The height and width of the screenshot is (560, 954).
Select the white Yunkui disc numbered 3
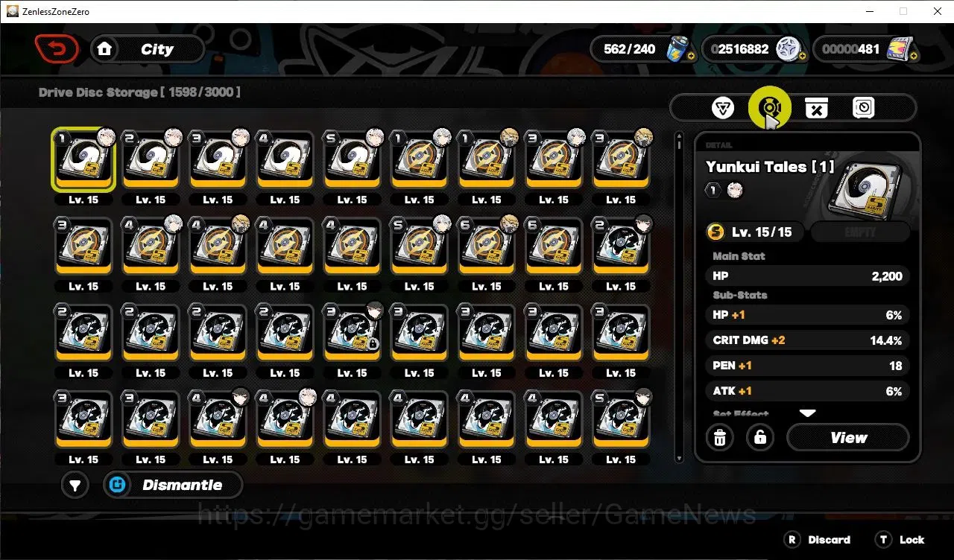(218, 159)
